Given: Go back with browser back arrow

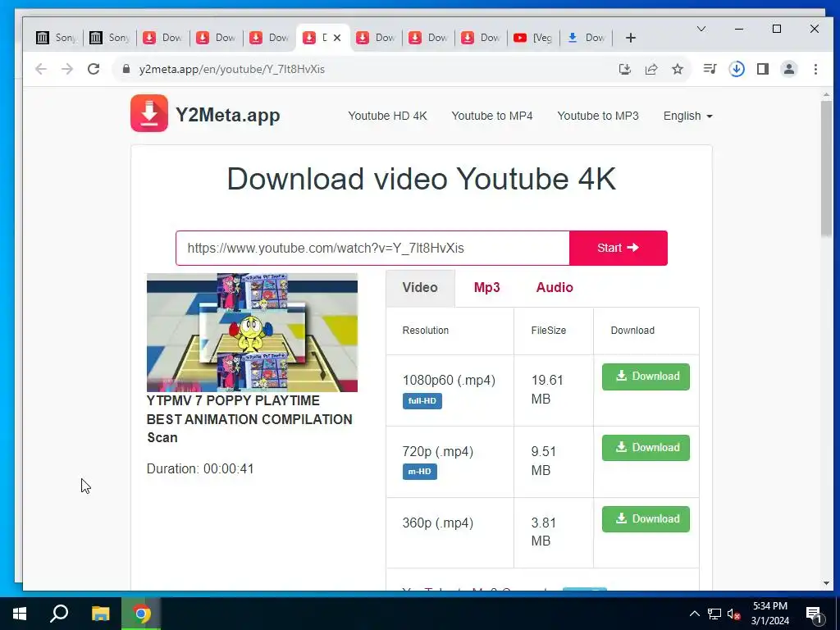Looking at the screenshot, I should (41, 69).
